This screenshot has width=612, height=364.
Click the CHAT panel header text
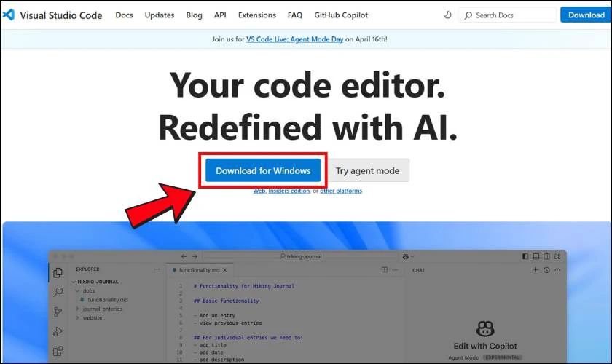(x=418, y=270)
